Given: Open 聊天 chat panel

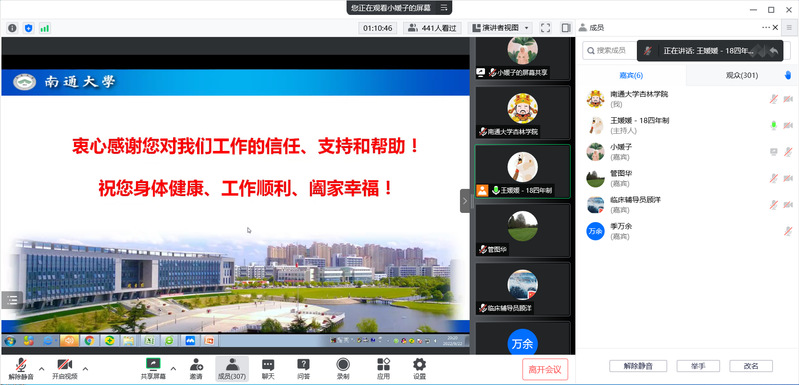Looking at the screenshot, I should coord(268,369).
